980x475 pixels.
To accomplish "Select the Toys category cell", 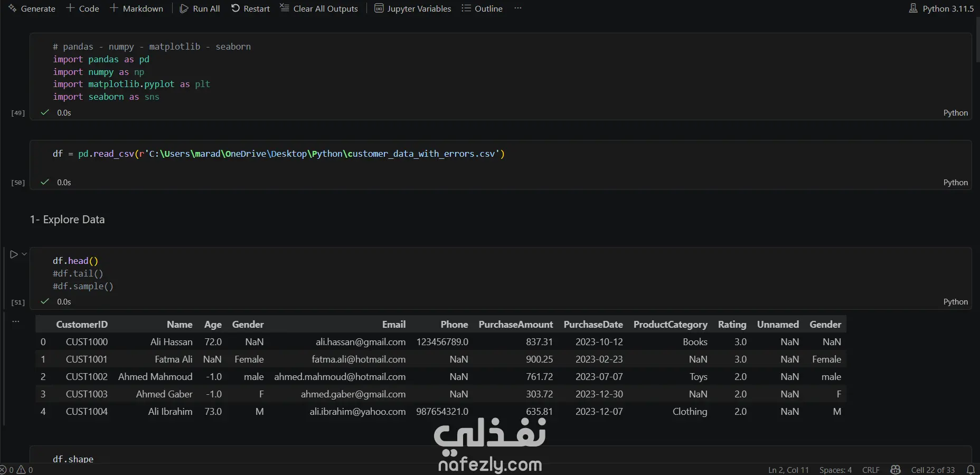I will pyautogui.click(x=698, y=377).
